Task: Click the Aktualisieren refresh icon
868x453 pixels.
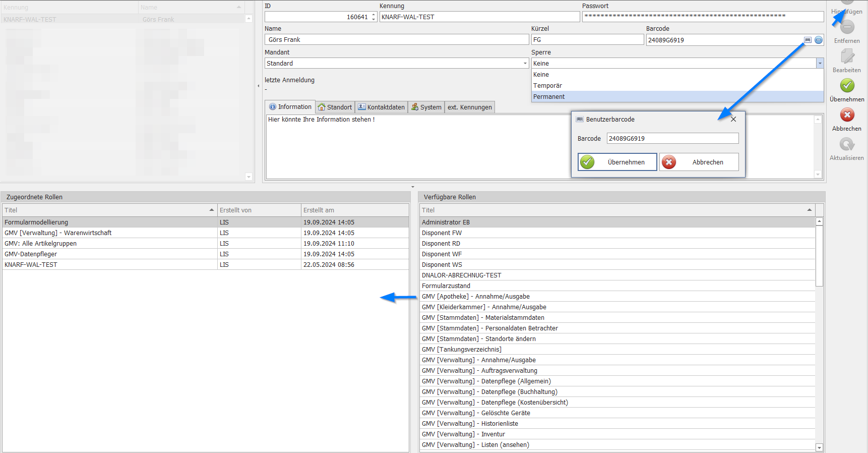Action: click(847, 145)
